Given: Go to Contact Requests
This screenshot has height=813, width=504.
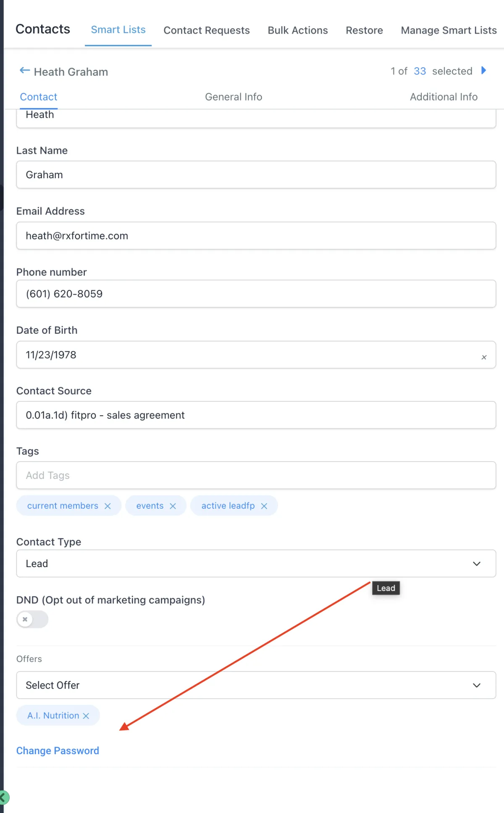Looking at the screenshot, I should tap(207, 30).
